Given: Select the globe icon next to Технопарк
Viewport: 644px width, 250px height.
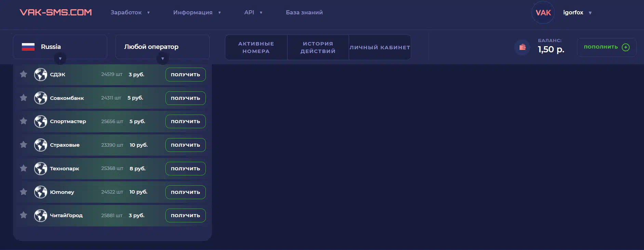Looking at the screenshot, I should tap(41, 169).
